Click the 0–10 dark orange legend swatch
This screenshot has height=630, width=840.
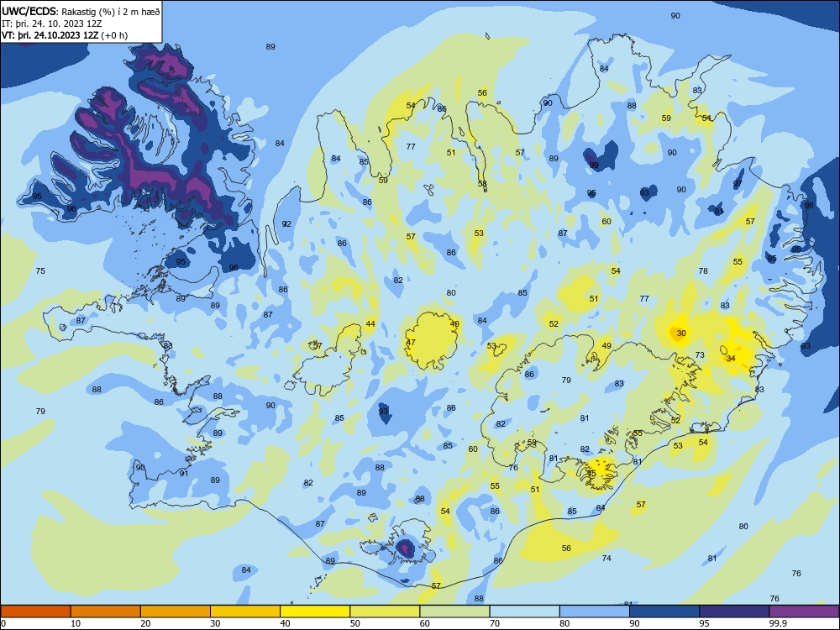click(35, 612)
